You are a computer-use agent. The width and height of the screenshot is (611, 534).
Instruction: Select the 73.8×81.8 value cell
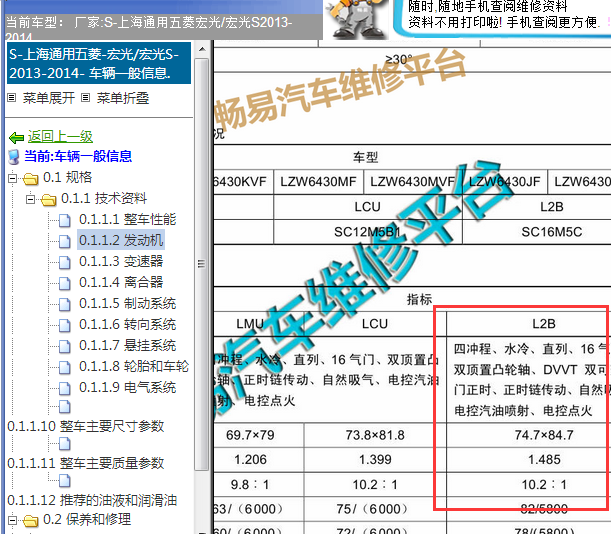[375, 435]
